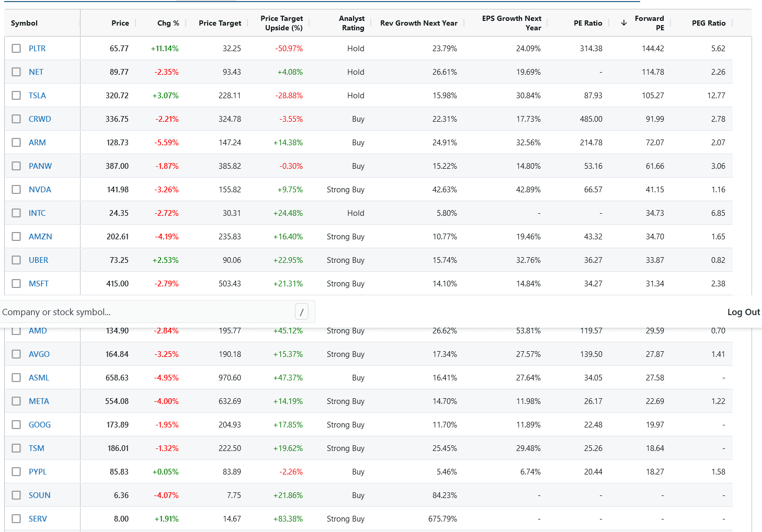
Task: Sort by the Price column header
Action: click(x=120, y=23)
